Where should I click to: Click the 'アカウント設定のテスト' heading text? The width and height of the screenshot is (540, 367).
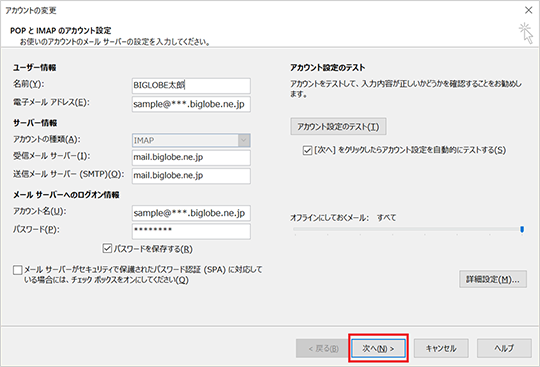328,67
